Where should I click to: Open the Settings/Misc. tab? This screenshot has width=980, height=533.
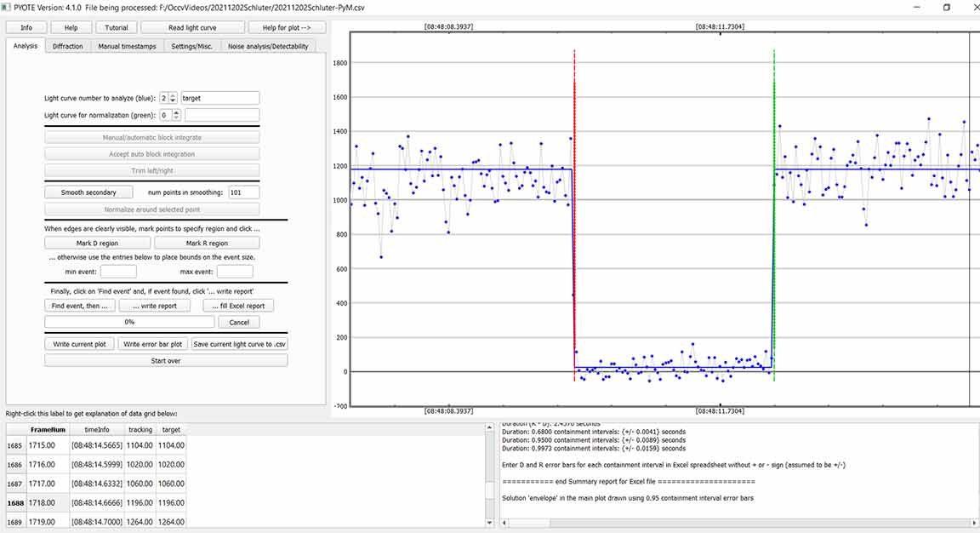192,46
